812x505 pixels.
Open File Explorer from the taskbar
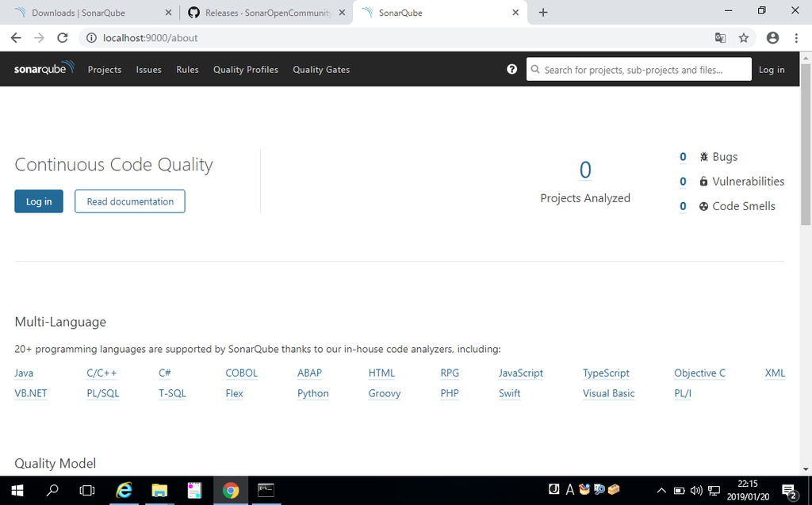[x=159, y=490]
